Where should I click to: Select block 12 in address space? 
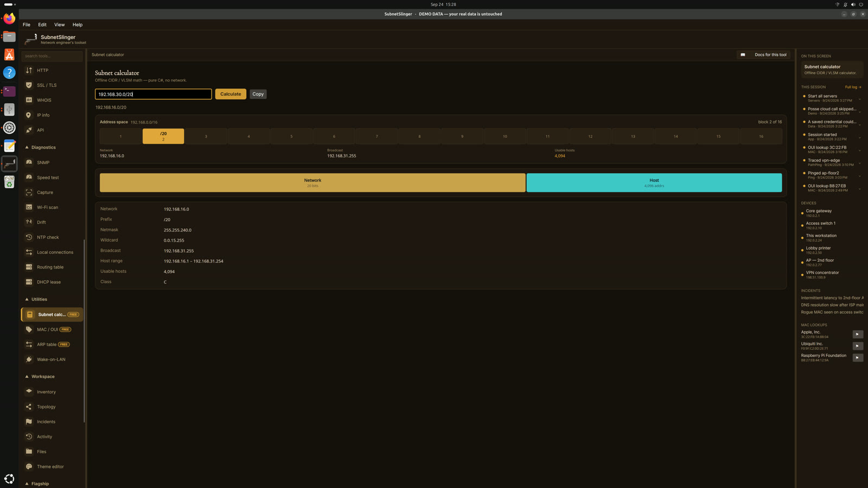(x=590, y=137)
